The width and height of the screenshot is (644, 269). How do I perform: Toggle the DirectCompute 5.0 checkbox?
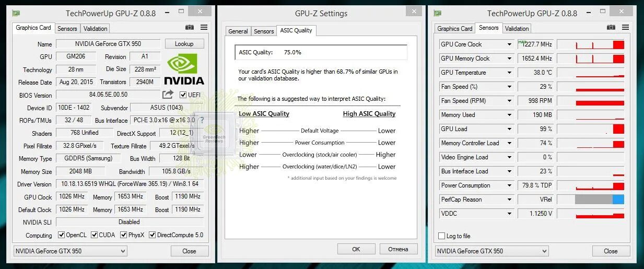click(x=153, y=235)
